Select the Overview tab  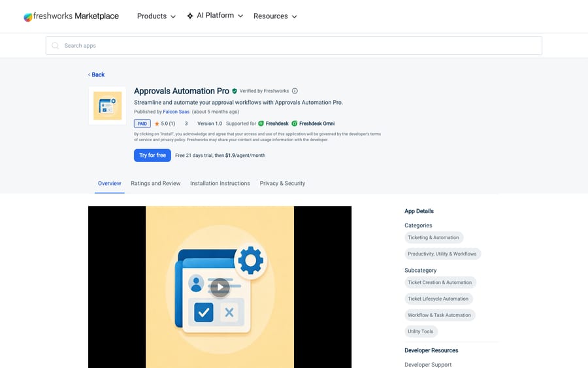pyautogui.click(x=110, y=184)
